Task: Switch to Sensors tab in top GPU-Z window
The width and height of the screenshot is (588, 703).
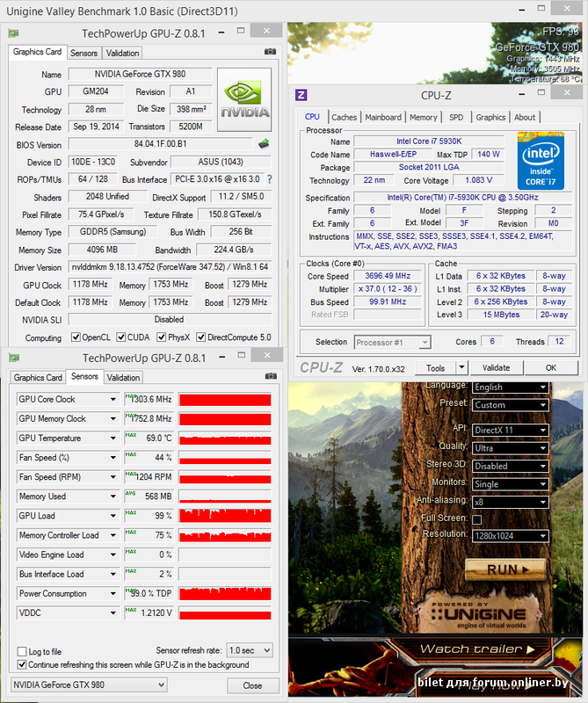Action: coord(83,53)
